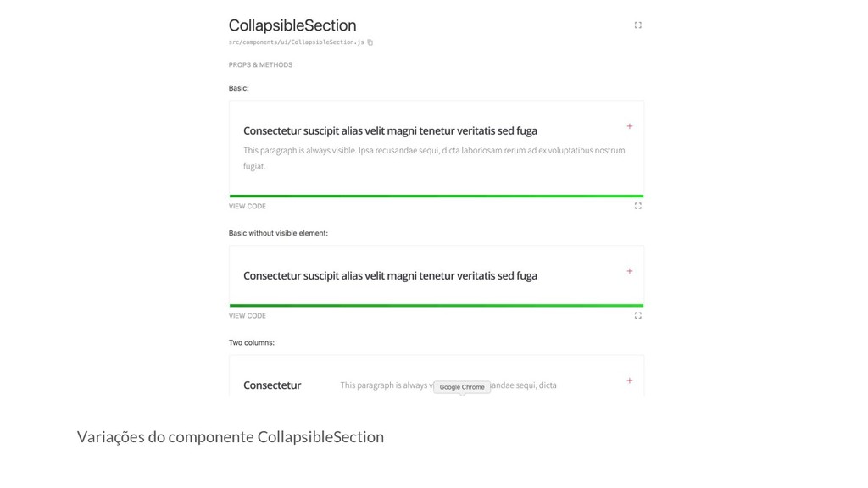868x488 pixels.
Task: Expand the PROPS & METHODS section
Action: pos(260,64)
